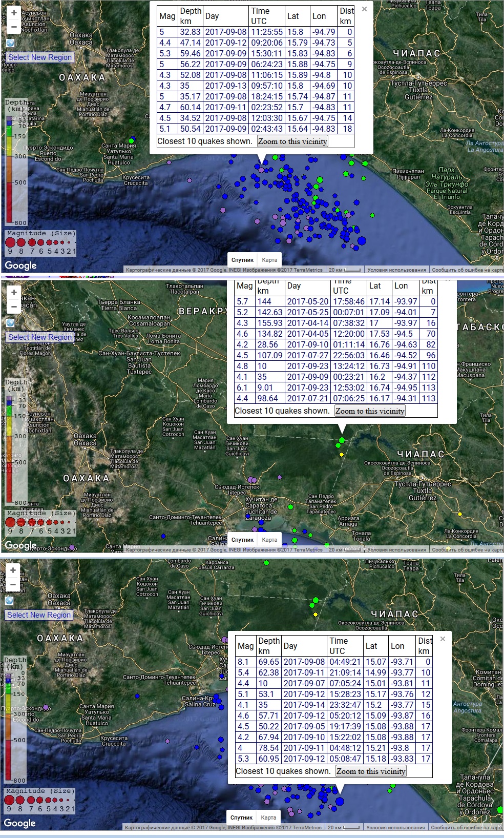Viewport: 504px width, 838px height.
Task: Click the largest blue quake marker on the top map
Action: [x=362, y=240]
